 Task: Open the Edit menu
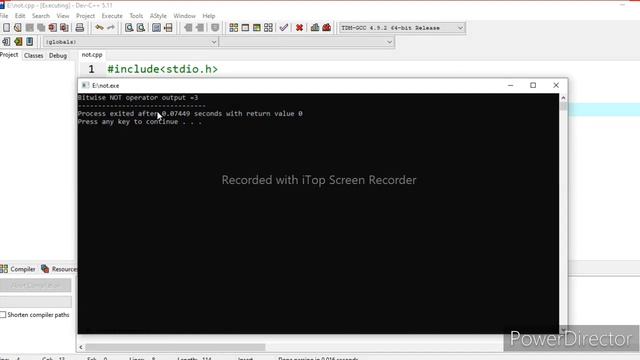[20, 16]
